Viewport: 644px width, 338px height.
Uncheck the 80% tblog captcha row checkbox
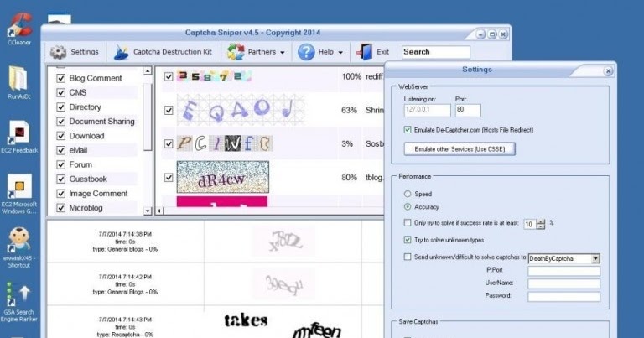tap(169, 178)
